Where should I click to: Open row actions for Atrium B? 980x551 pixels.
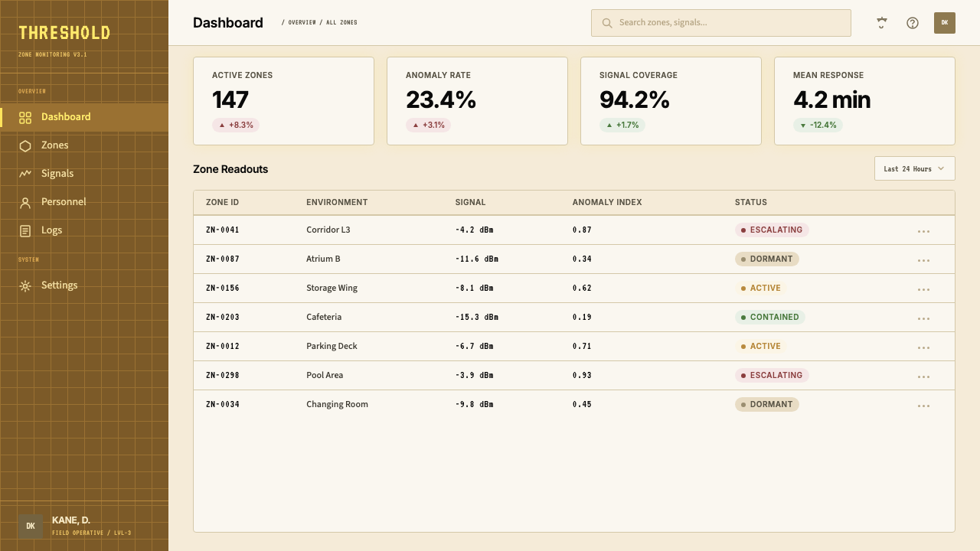point(923,259)
